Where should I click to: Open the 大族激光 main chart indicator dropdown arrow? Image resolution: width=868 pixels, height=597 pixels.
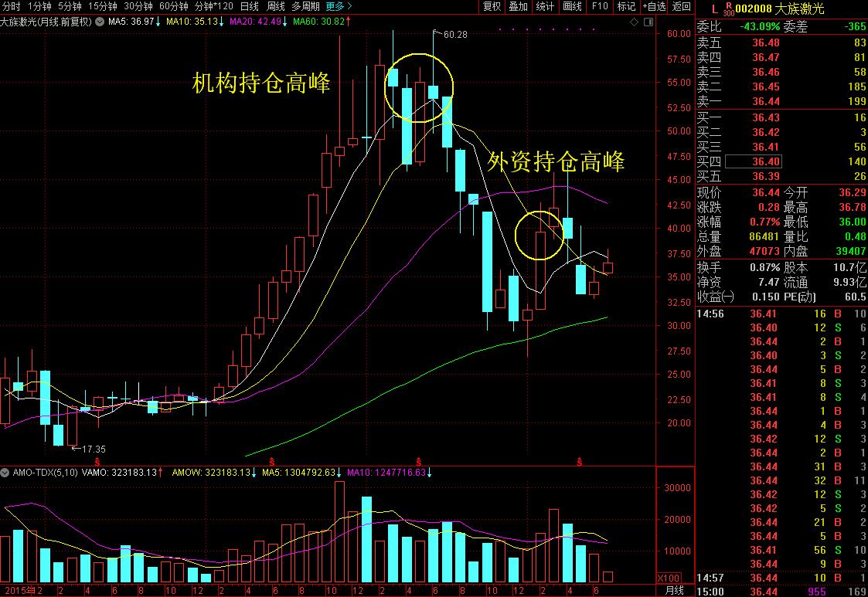[x=100, y=22]
